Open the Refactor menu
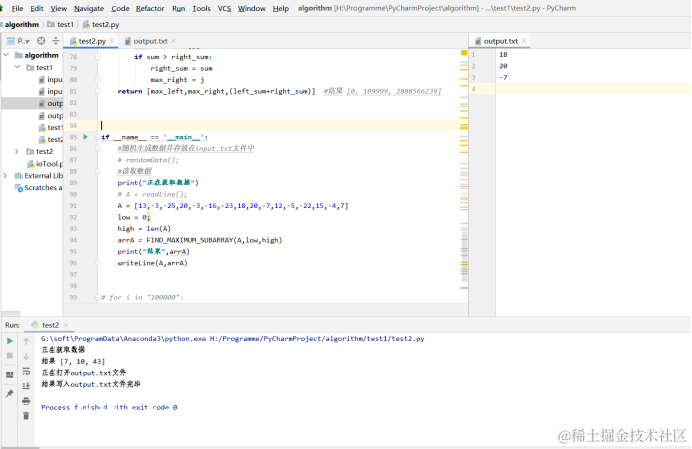 (x=150, y=8)
